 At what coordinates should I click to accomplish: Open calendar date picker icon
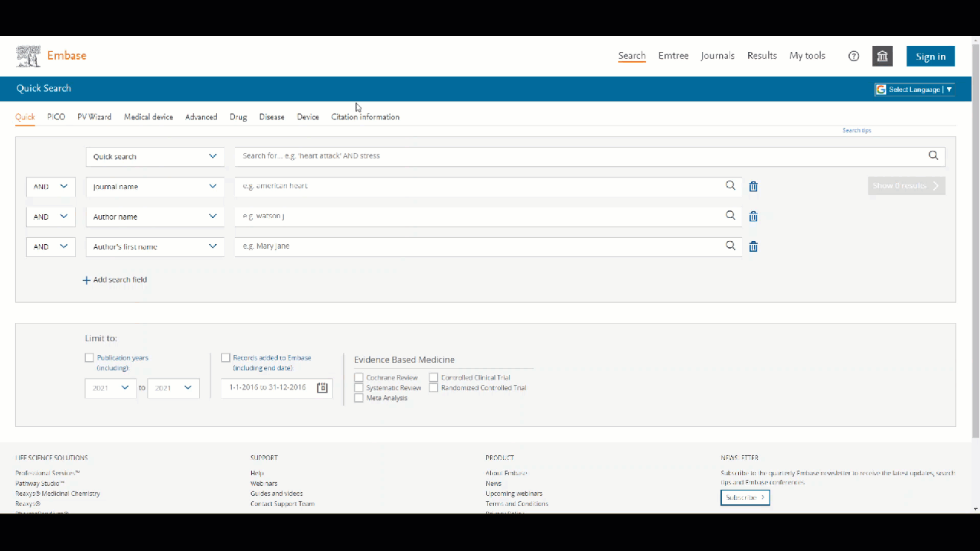322,388
